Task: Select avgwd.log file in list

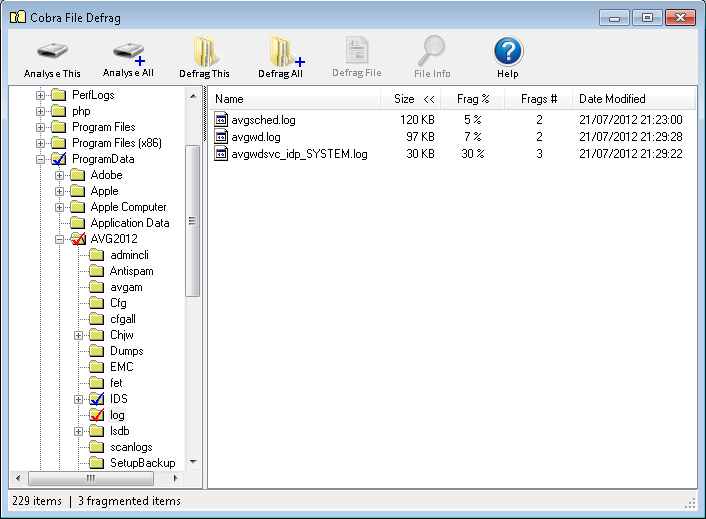Action: click(x=255, y=137)
